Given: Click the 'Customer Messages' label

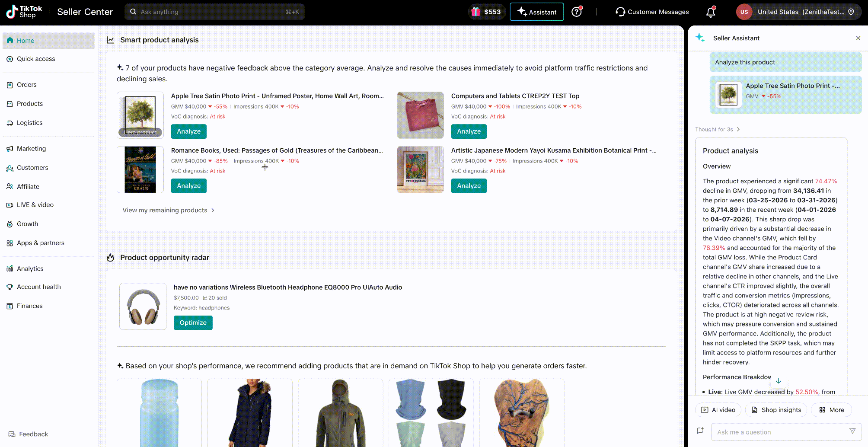Looking at the screenshot, I should pos(658,12).
